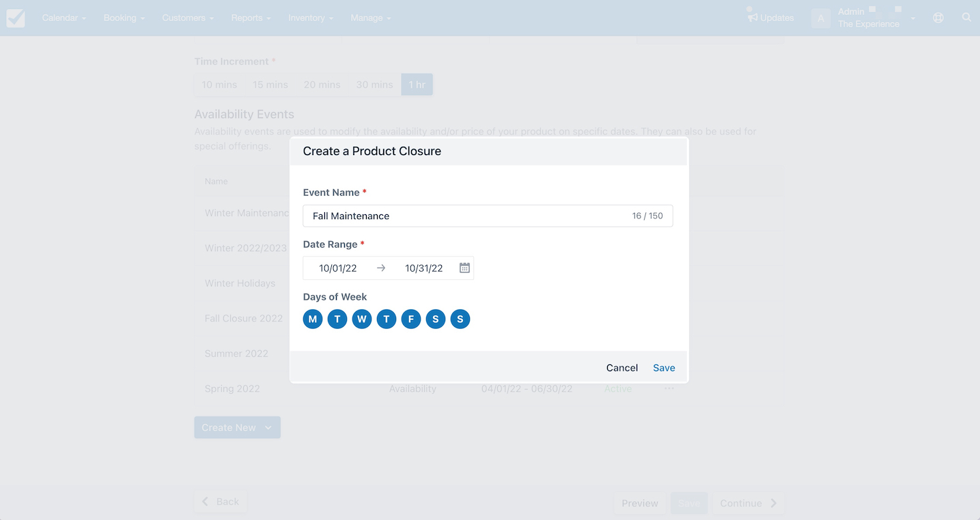Expand the Create New dropdown
Screen dimensions: 980x520
(x=237, y=427)
